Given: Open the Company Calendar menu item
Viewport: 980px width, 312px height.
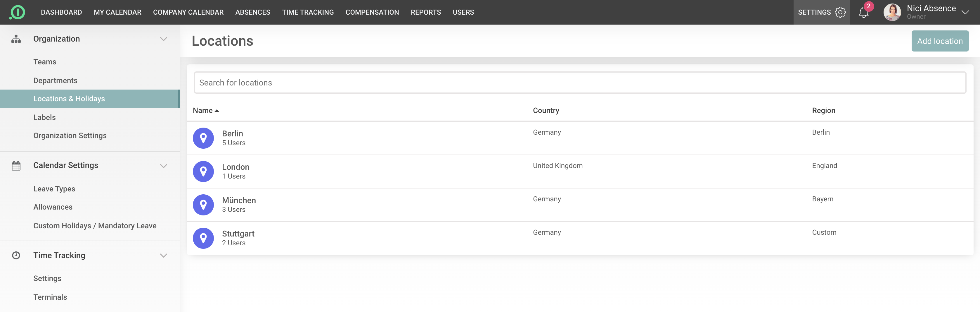Looking at the screenshot, I should coord(188,12).
